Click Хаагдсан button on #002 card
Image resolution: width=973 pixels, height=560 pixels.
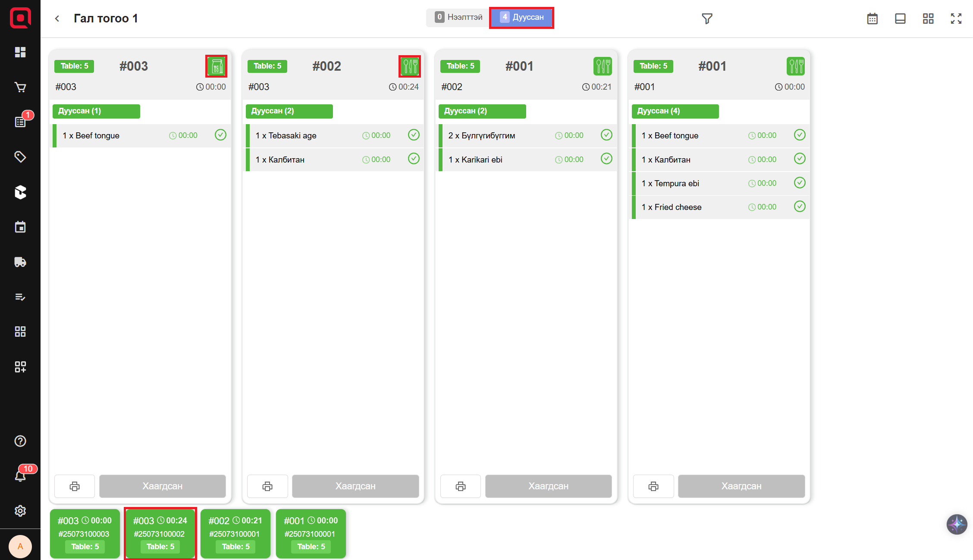355,486
